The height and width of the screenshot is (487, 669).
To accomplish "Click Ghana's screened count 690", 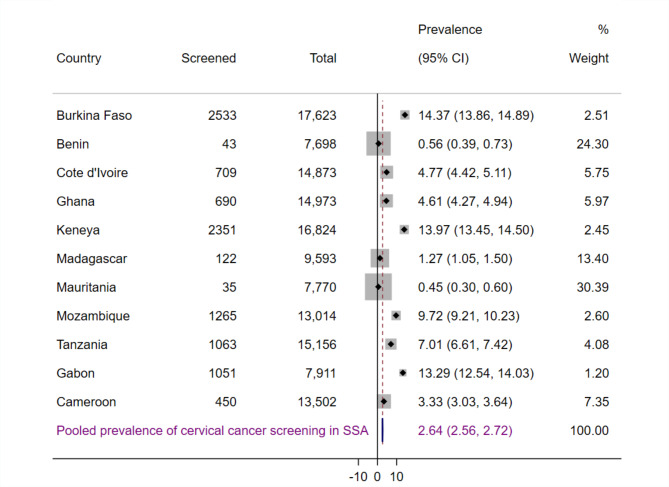I will pyautogui.click(x=224, y=201).
